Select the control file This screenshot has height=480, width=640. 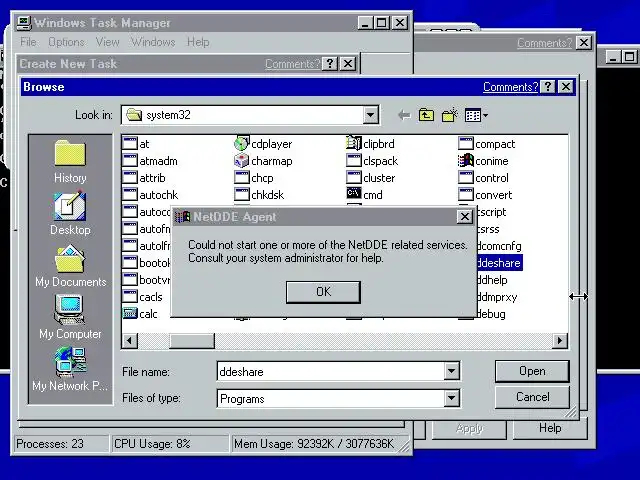[483, 178]
